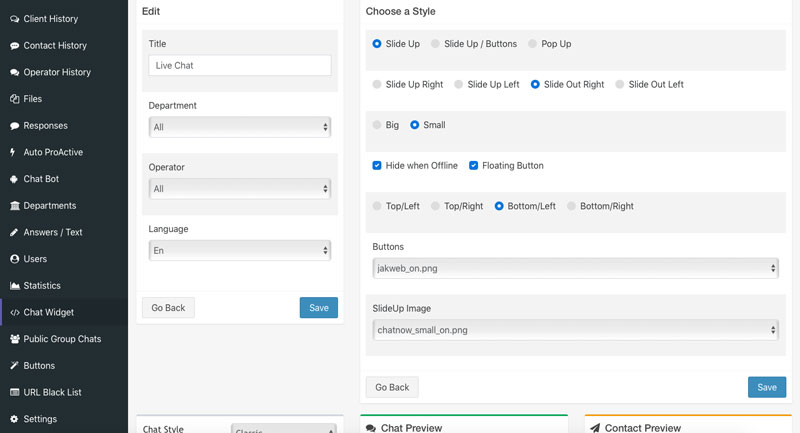Click the Client History speech bubble icon
The height and width of the screenshot is (433, 800).
14,19
